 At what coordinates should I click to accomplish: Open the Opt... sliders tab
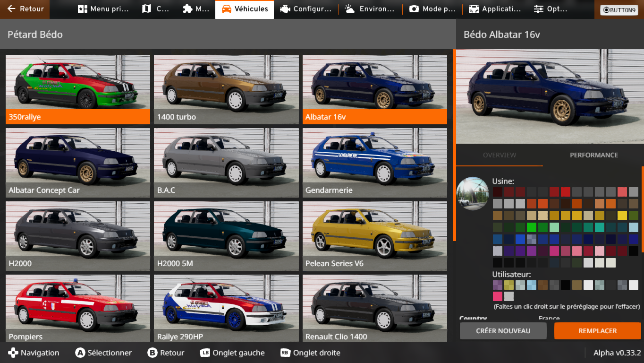[x=551, y=9]
